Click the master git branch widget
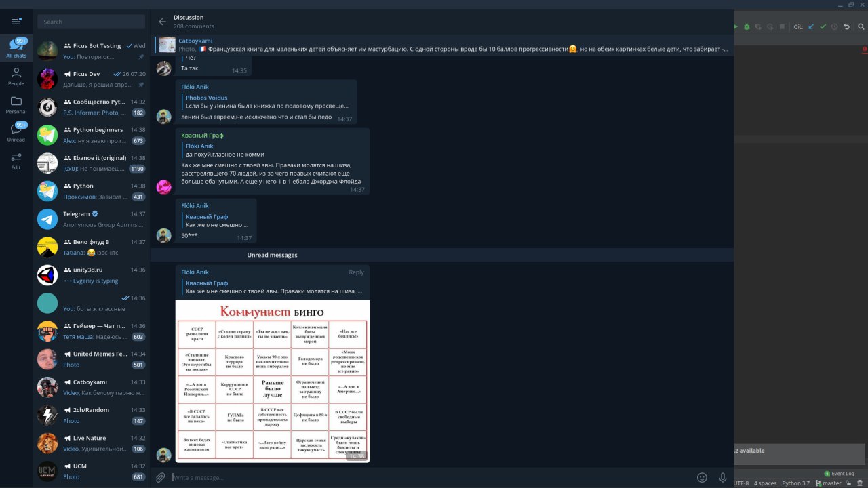Viewport: 868px width, 488px height. 828,483
